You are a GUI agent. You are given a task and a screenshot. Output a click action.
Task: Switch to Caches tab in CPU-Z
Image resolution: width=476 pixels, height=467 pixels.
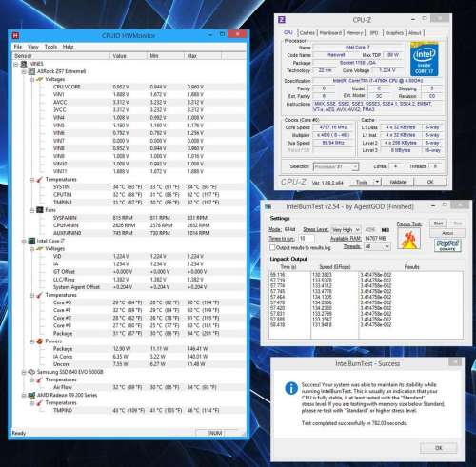(x=307, y=33)
